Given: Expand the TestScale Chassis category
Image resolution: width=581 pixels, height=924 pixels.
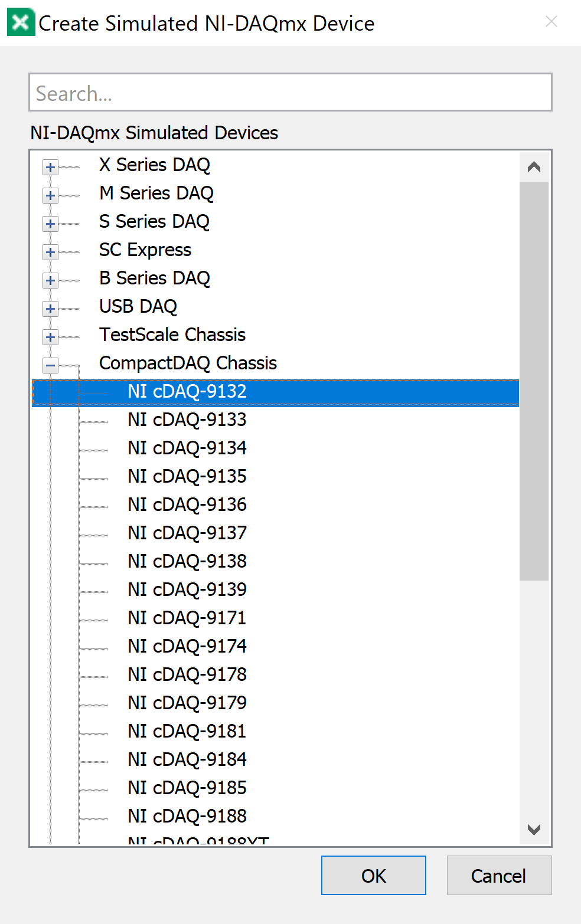Looking at the screenshot, I should click(50, 337).
